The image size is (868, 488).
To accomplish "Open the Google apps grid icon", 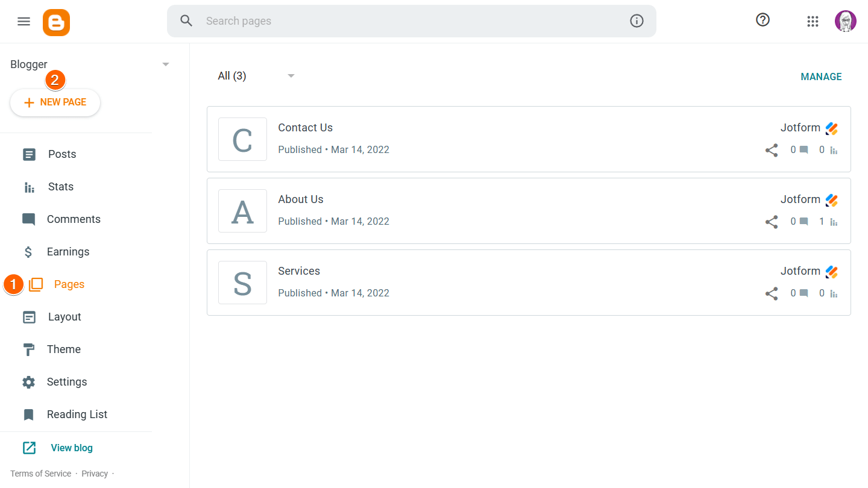I will pyautogui.click(x=813, y=21).
